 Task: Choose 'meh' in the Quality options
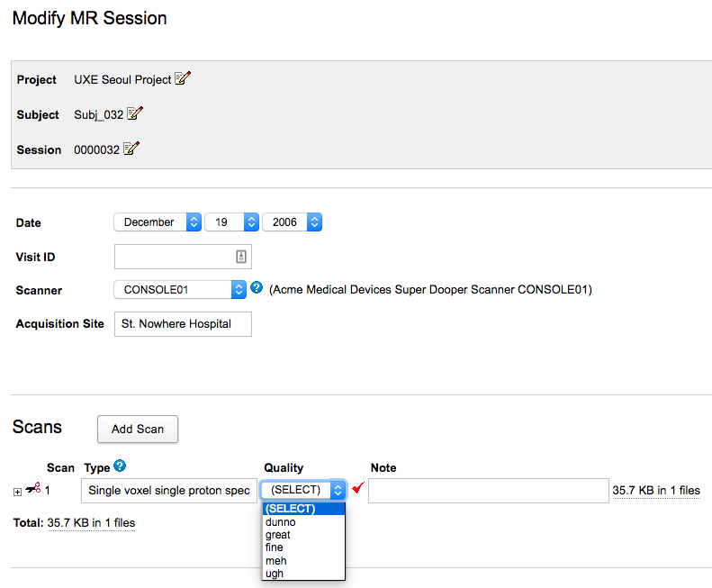coord(276,561)
